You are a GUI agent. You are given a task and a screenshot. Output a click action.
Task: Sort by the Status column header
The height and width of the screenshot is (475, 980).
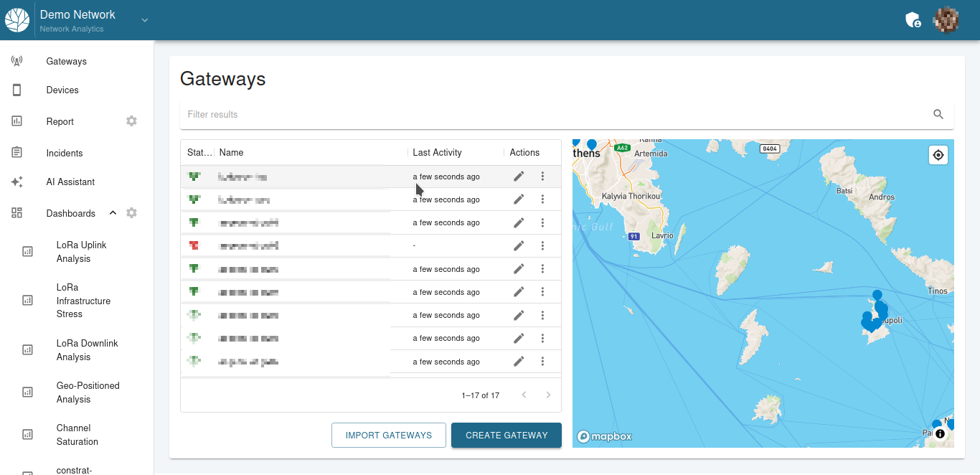(199, 153)
